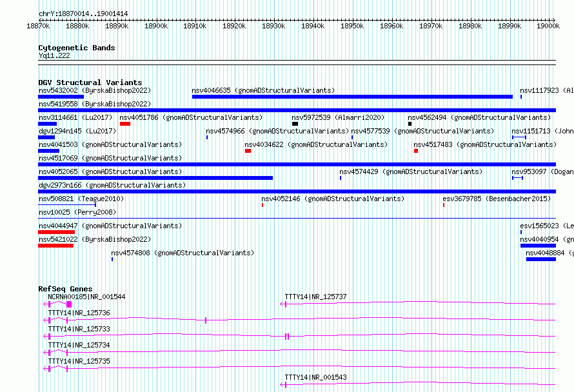Click NCRNA00185 last exon box glyph

[x=69, y=304]
